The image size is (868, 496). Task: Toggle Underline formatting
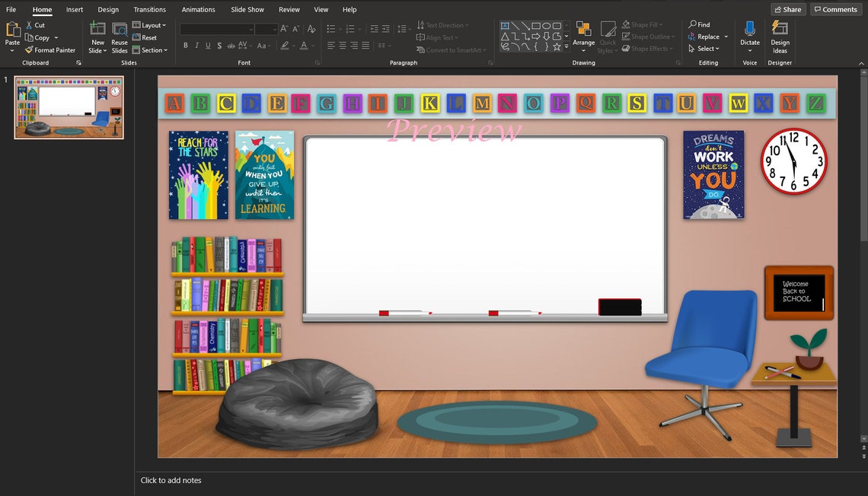(208, 46)
